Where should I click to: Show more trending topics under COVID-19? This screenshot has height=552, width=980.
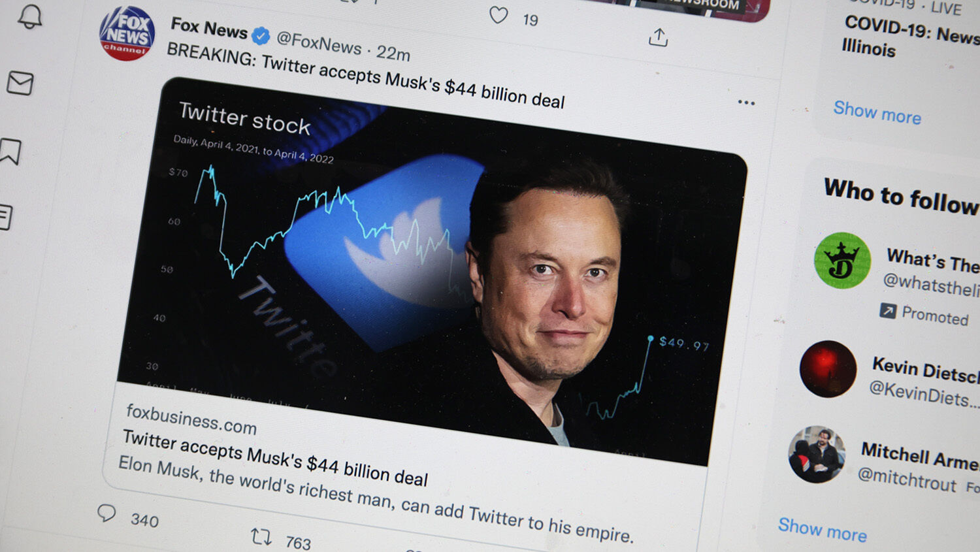click(x=877, y=112)
